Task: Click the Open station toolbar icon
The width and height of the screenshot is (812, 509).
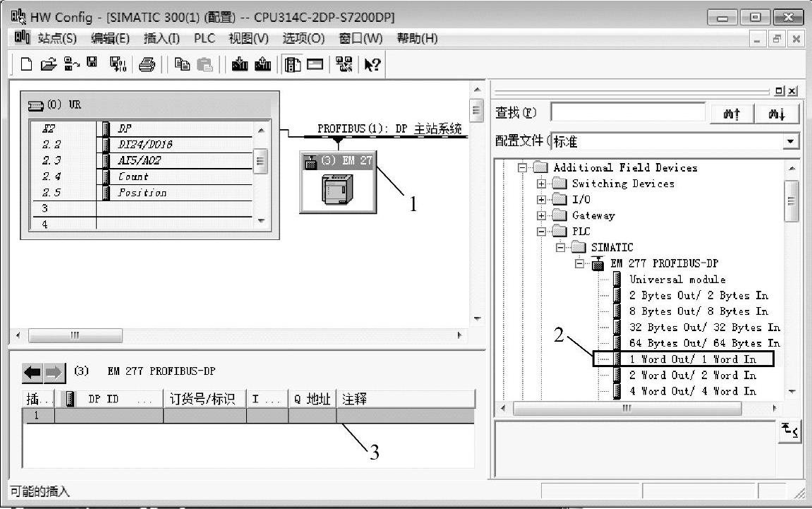Action: (x=48, y=64)
